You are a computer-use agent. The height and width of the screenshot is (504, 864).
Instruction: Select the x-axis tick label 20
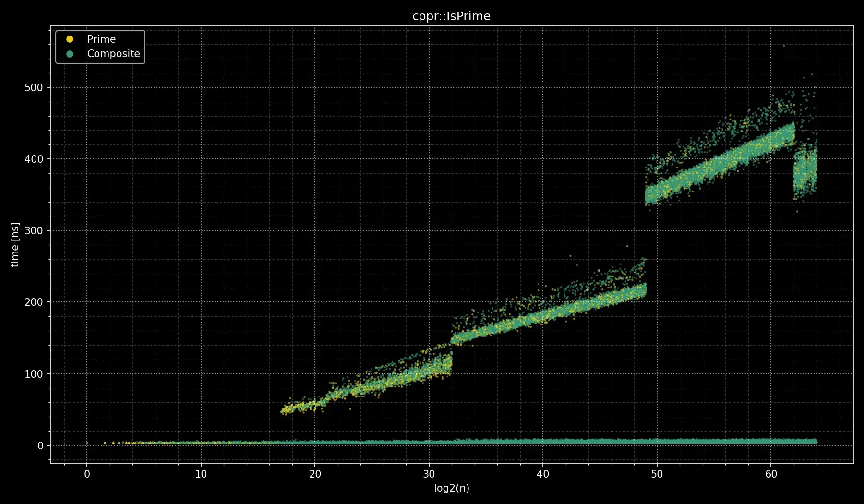[x=315, y=474]
